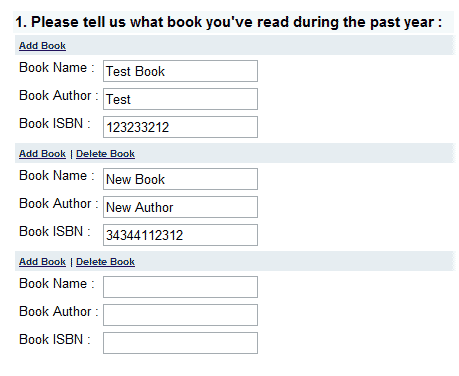Select the Book Author field containing Test
Image resolution: width=459 pixels, height=376 pixels.
coord(180,99)
